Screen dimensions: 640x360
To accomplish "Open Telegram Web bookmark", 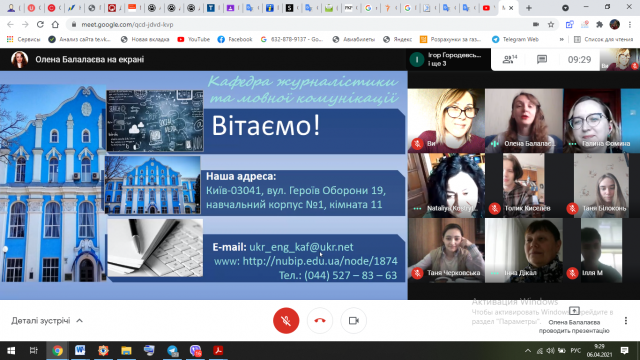I will [x=515, y=39].
